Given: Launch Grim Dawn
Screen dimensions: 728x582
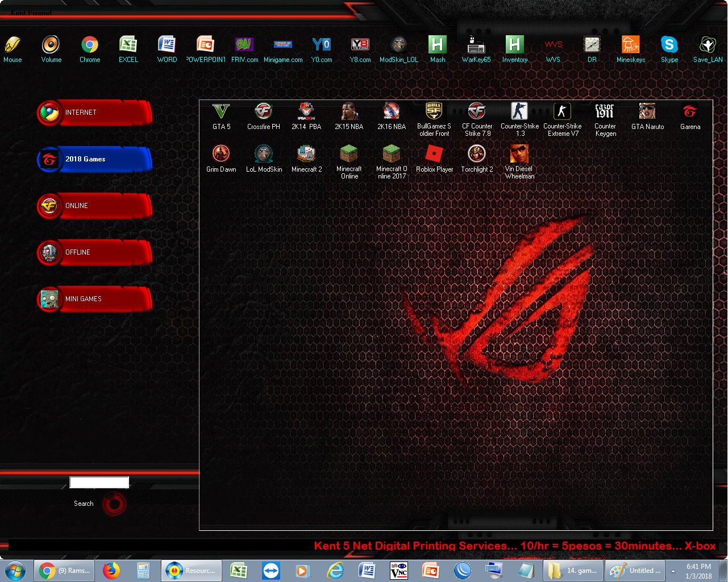Looking at the screenshot, I should 221,159.
